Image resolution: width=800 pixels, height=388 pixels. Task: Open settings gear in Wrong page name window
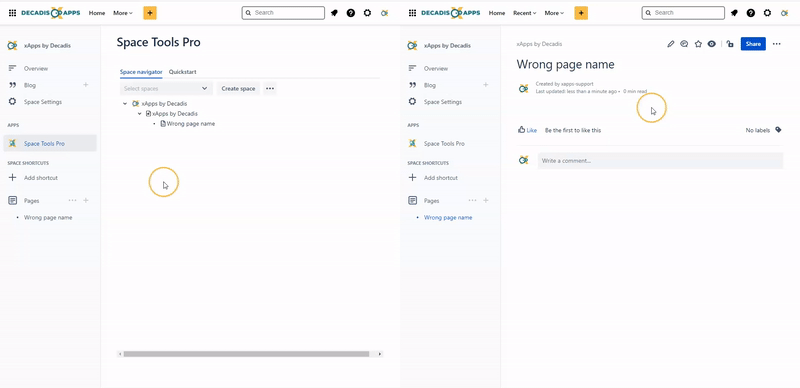pos(767,13)
